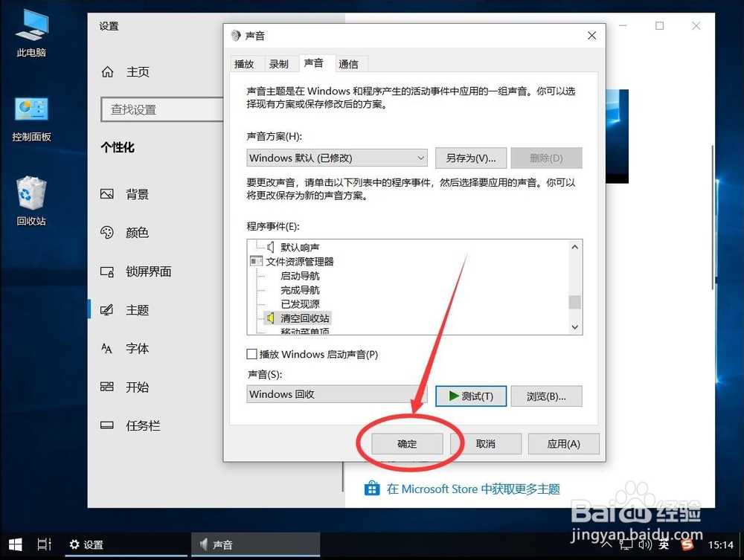This screenshot has height=560, width=744.
Task: Select 默认响声 in event list
Action: click(x=300, y=247)
